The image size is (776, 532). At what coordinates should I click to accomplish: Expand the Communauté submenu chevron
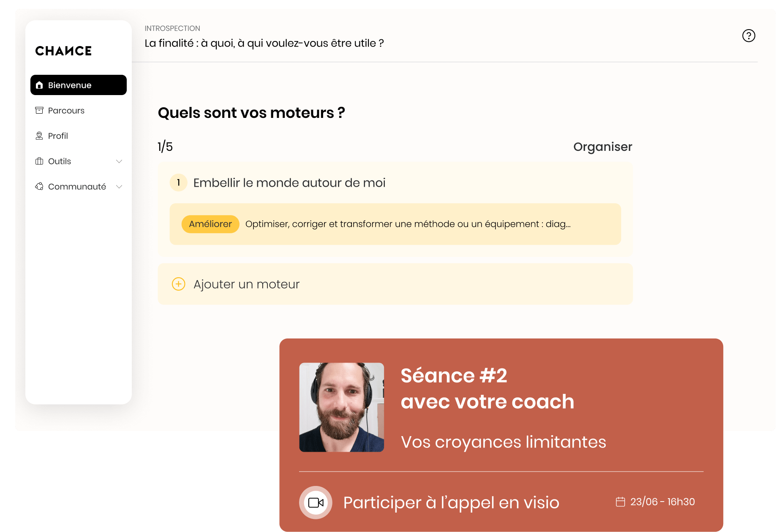click(119, 187)
